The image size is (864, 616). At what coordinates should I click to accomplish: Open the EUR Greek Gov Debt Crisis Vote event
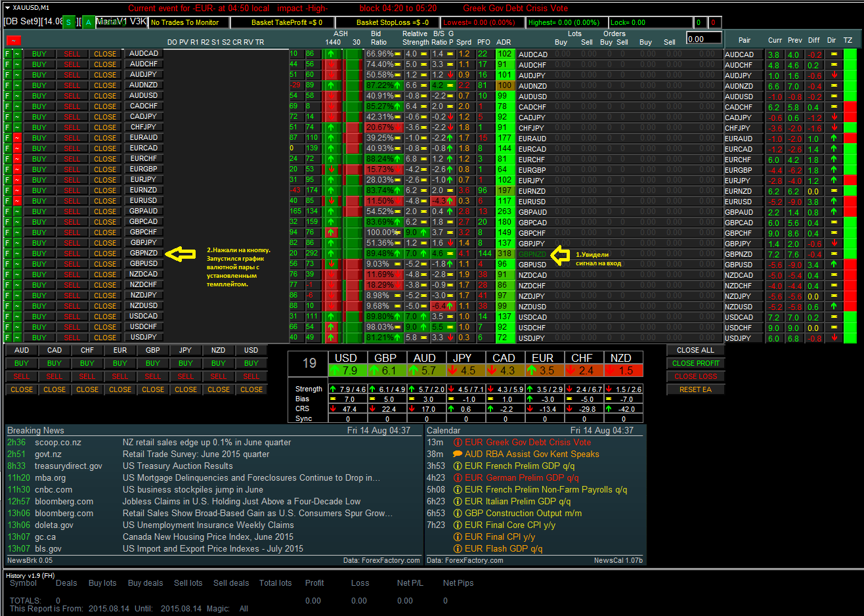pos(528,442)
